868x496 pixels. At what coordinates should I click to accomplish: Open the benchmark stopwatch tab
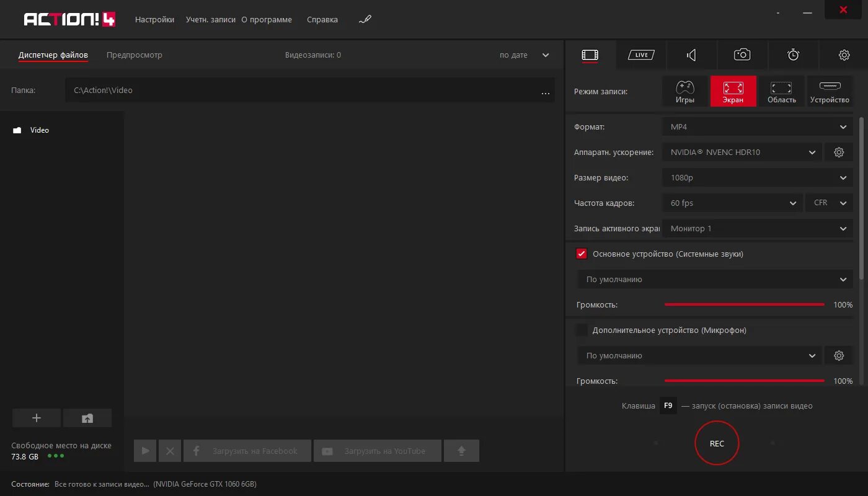(793, 55)
